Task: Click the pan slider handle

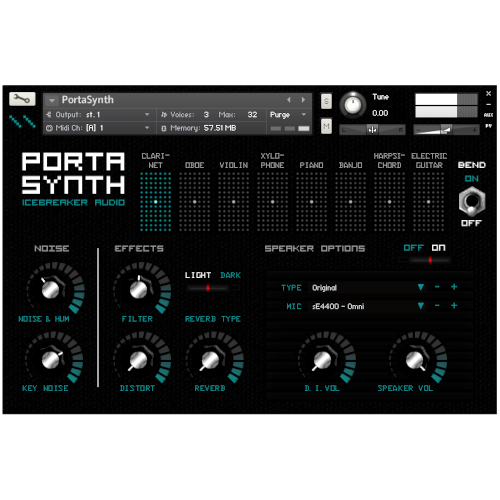Action: (x=372, y=130)
